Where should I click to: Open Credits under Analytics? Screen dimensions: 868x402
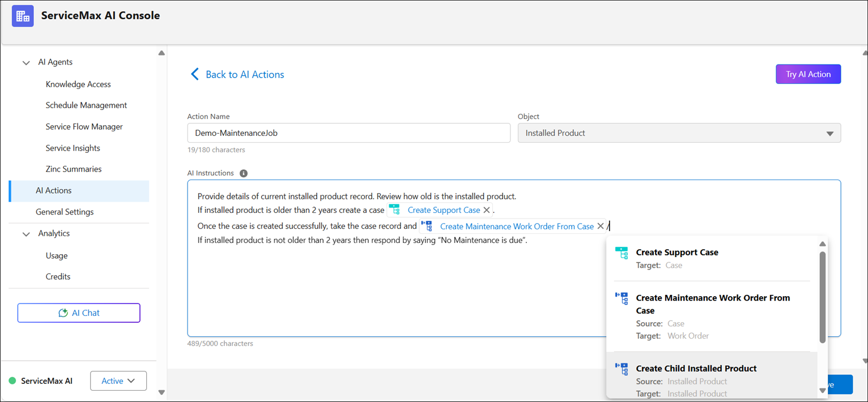58,277
